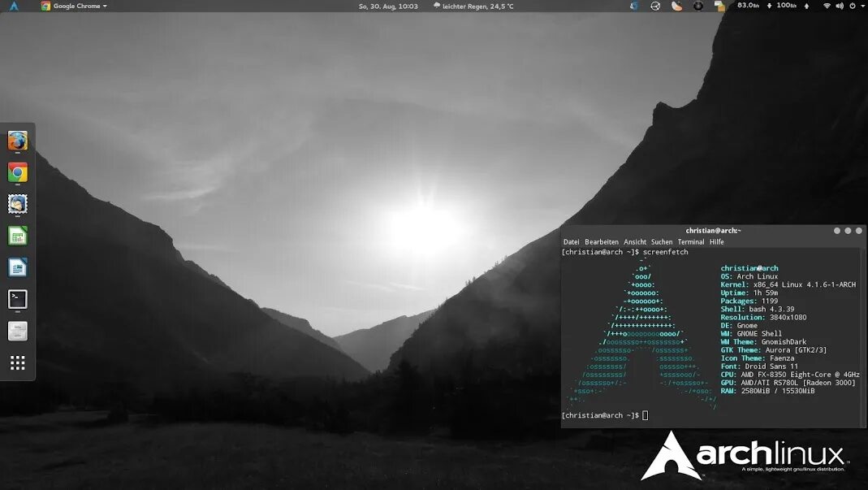
Task: Click the 'Uptime: 1h 59m' line
Action: (749, 293)
